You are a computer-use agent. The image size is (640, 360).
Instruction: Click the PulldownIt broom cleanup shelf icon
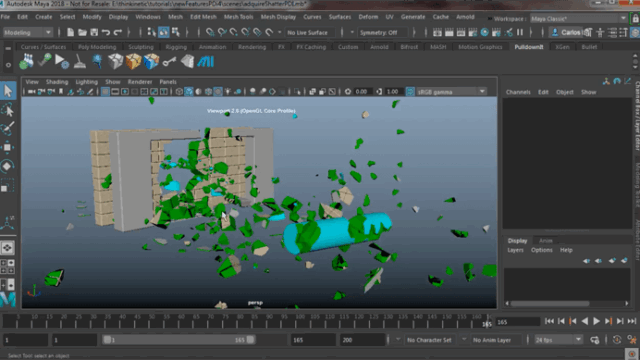coord(80,62)
